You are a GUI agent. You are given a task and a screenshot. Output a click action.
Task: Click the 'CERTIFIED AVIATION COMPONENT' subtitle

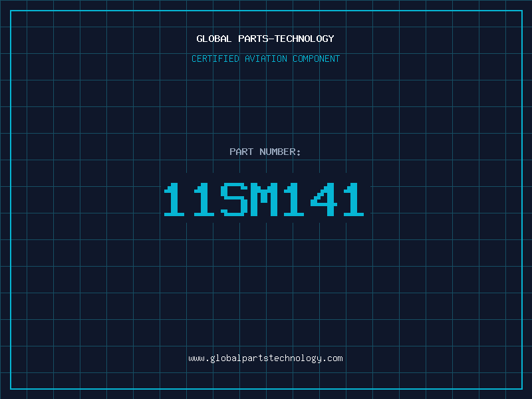click(265, 59)
